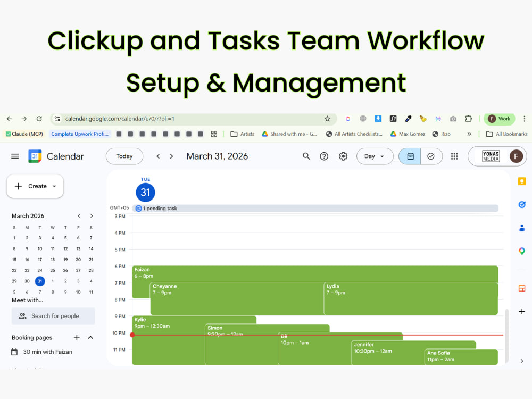Open the Google apps grid

[454, 156]
